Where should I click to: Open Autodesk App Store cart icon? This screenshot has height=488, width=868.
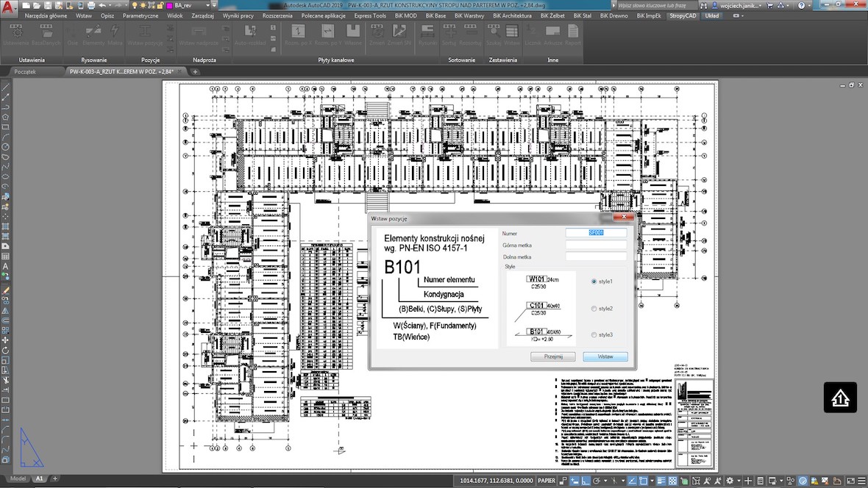click(769, 6)
